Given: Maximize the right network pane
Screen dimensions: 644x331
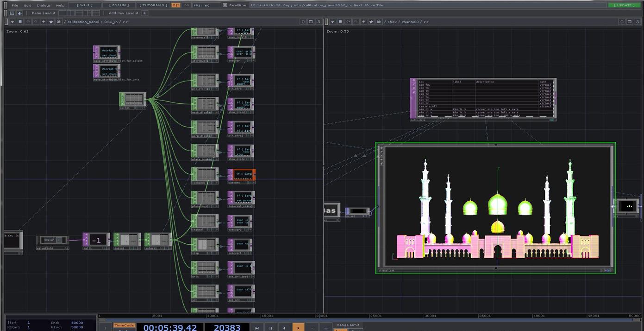Looking at the screenshot, I should point(630,22).
